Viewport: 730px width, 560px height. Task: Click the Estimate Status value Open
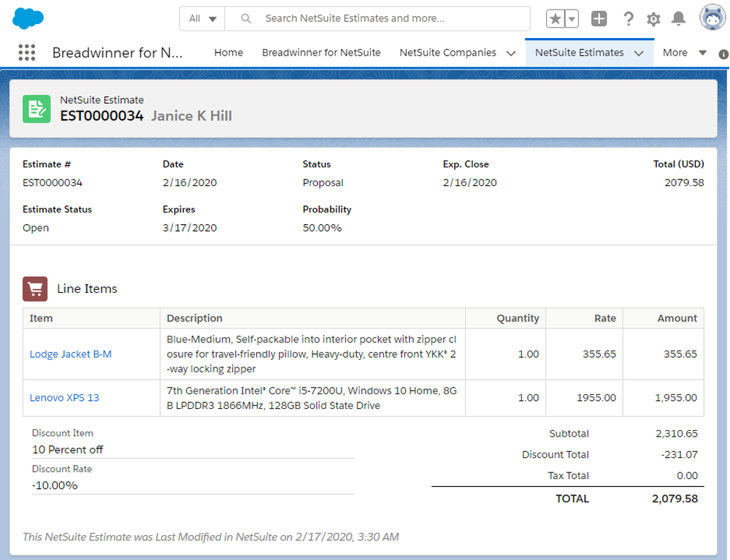pos(36,228)
